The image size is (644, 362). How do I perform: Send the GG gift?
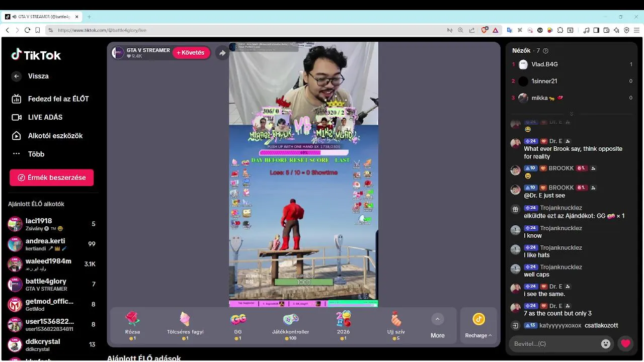click(x=238, y=326)
